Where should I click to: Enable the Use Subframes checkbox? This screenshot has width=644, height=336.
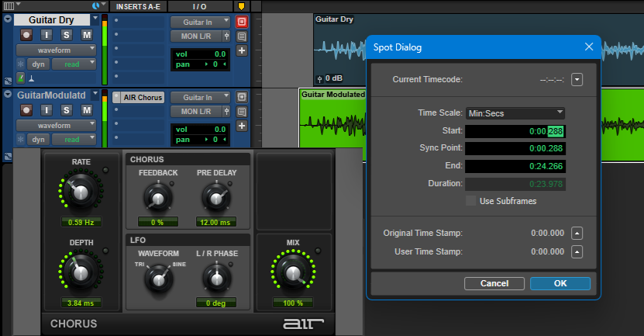tap(470, 201)
